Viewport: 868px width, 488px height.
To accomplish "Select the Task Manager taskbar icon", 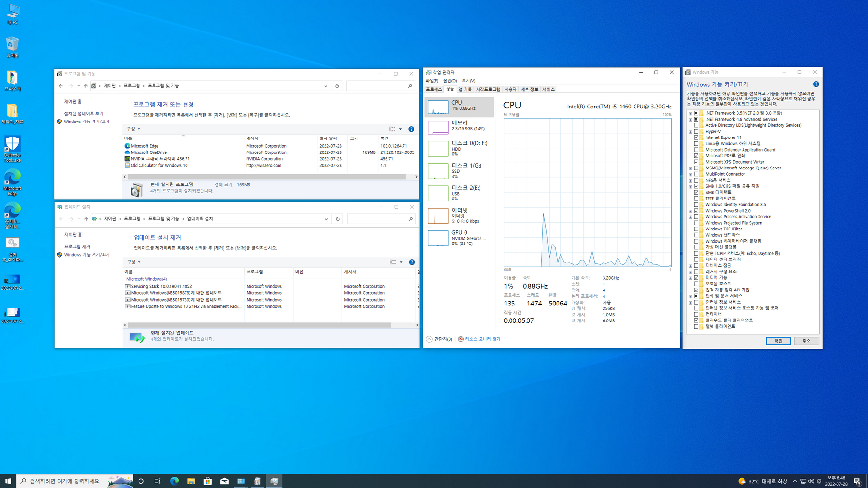I will [x=274, y=481].
